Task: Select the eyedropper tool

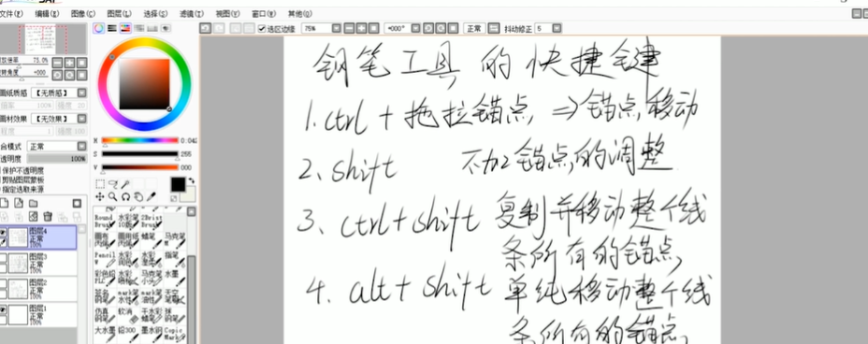Action: 152,196
